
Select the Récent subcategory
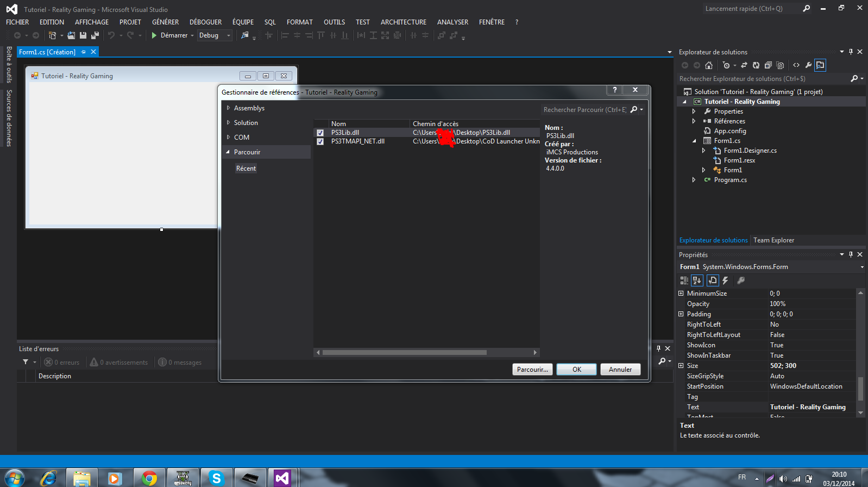click(246, 168)
